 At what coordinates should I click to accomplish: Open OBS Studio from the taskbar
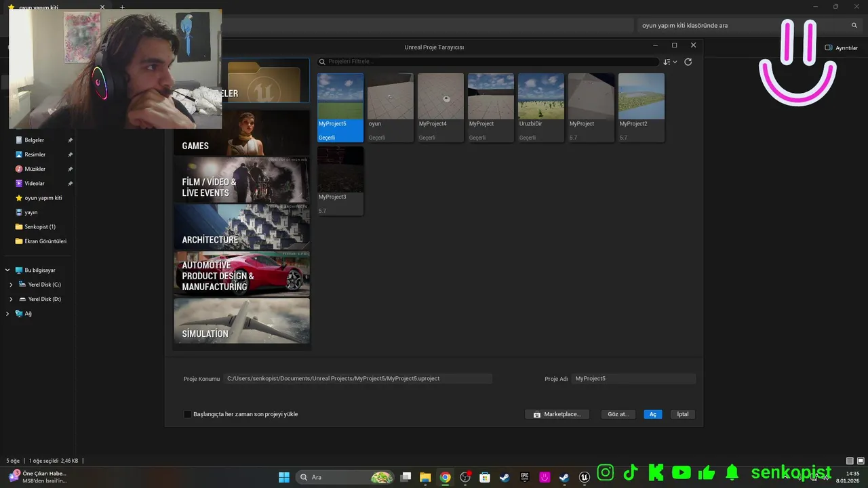(x=465, y=477)
